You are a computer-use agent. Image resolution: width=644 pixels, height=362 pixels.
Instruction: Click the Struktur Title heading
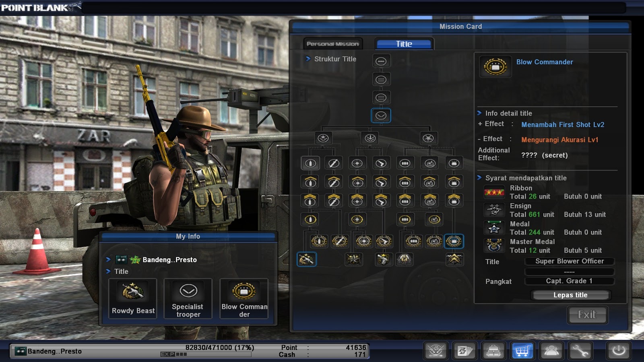[x=335, y=59]
